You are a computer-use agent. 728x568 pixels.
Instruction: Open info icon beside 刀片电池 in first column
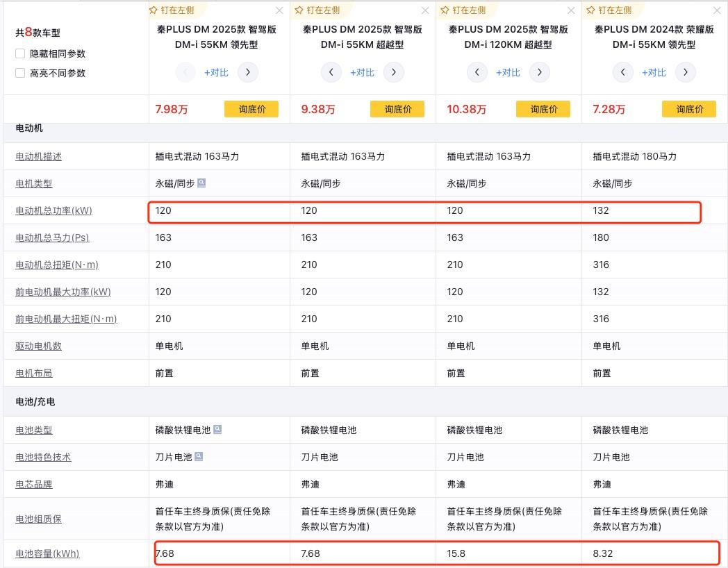[x=199, y=456]
